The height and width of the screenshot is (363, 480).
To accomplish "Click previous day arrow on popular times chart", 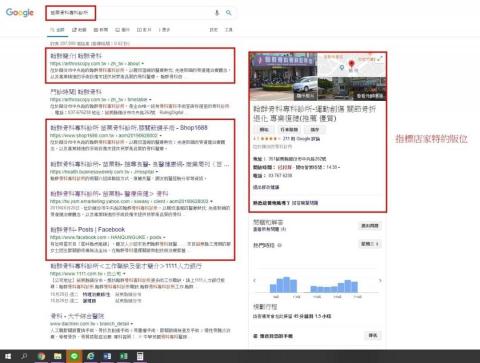I will coord(255,281).
